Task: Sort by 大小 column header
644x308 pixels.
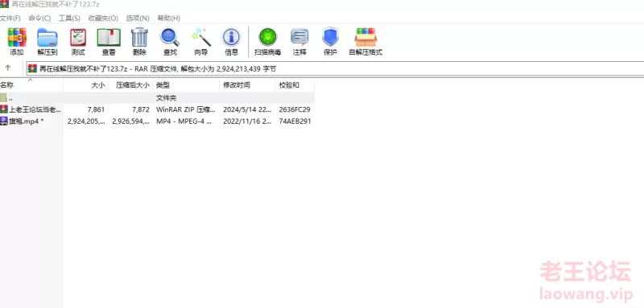Action: (x=86, y=85)
